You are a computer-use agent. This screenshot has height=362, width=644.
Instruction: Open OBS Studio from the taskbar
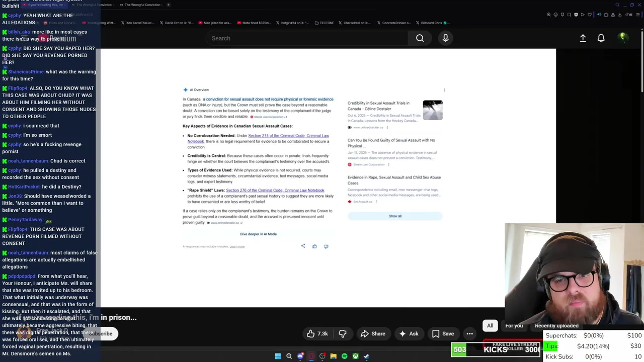(x=323, y=356)
